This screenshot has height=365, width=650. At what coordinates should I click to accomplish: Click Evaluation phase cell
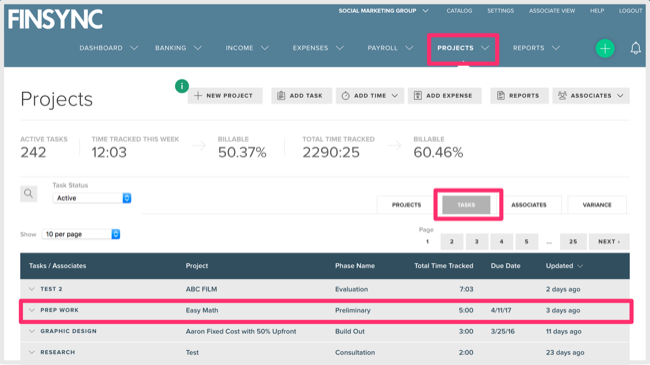click(351, 289)
